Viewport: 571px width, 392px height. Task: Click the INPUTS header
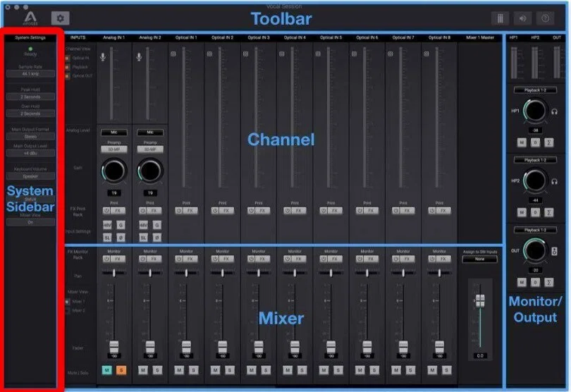click(78, 37)
